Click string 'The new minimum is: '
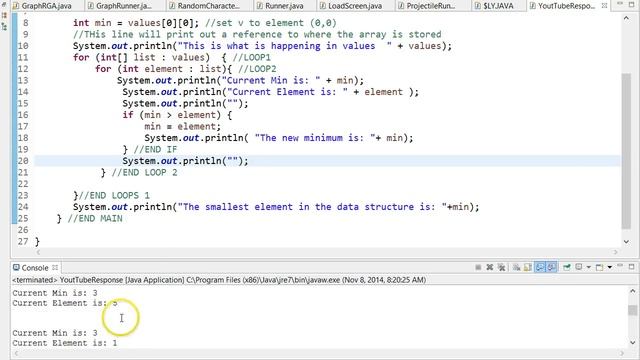The width and height of the screenshot is (640, 360). point(315,138)
